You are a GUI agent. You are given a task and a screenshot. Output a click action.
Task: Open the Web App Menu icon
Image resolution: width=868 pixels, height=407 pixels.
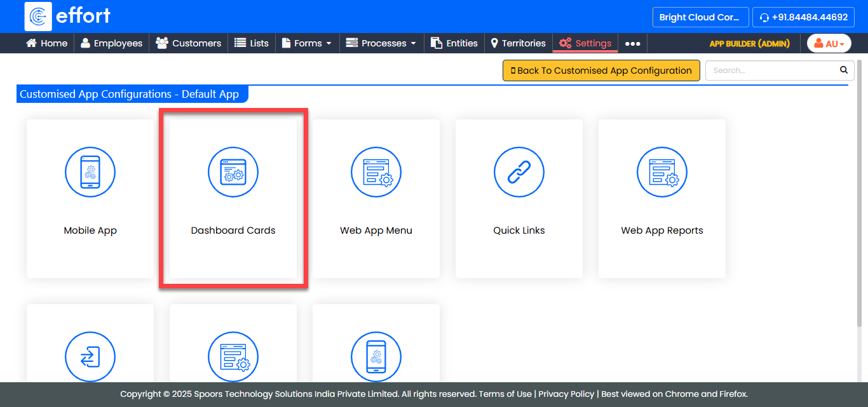(376, 173)
